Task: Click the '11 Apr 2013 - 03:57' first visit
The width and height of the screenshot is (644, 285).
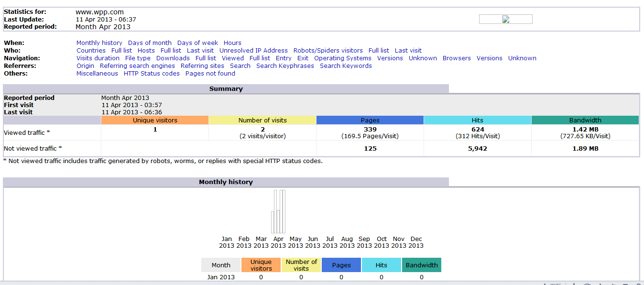Action: [x=132, y=105]
